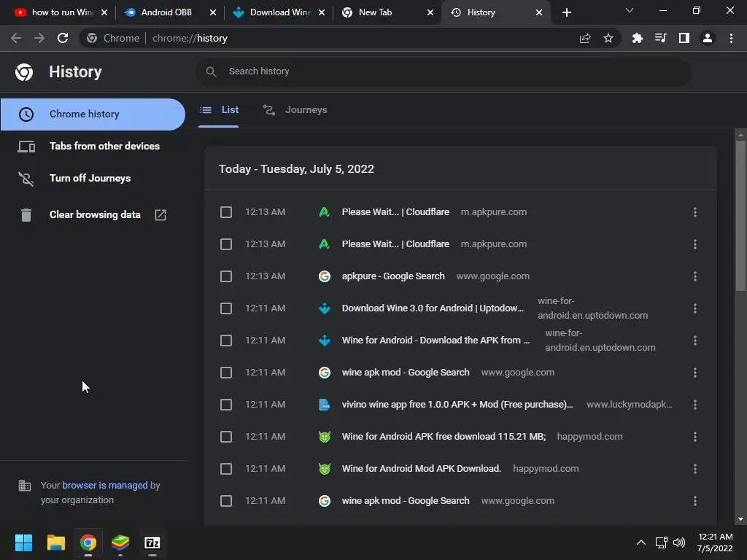
Task: Open a new tab with the plus button
Action: 566,12
